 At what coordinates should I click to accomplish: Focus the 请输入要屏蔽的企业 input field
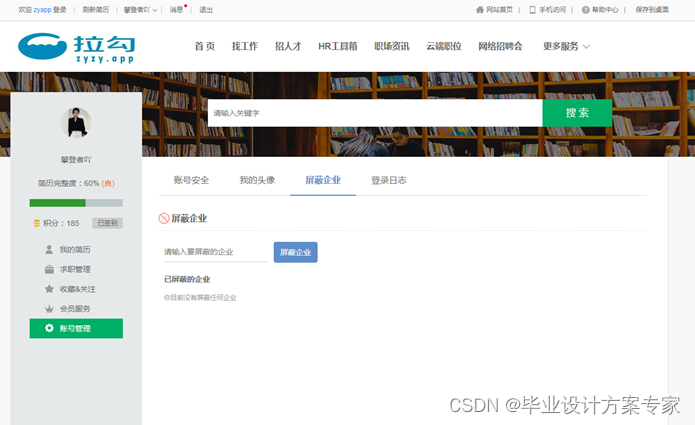[216, 252]
